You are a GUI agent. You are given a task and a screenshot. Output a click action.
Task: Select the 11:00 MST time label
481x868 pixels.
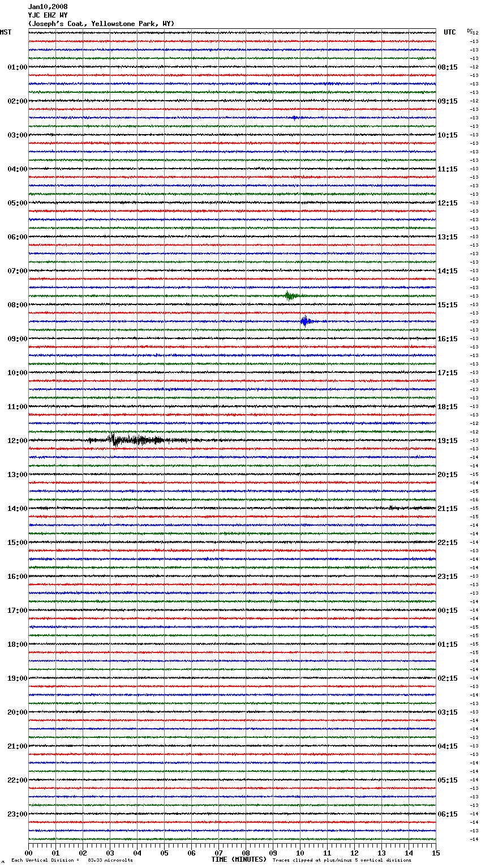pos(18,407)
